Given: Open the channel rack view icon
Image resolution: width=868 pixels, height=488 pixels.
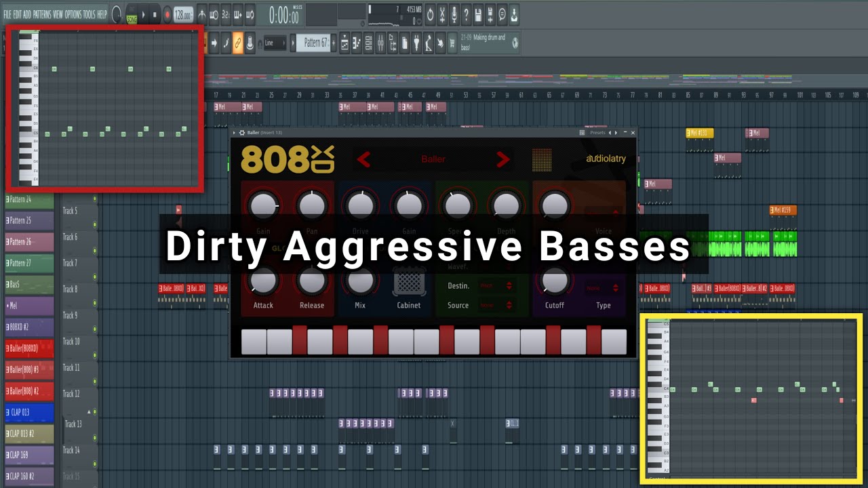Looking at the screenshot, I should (x=369, y=43).
